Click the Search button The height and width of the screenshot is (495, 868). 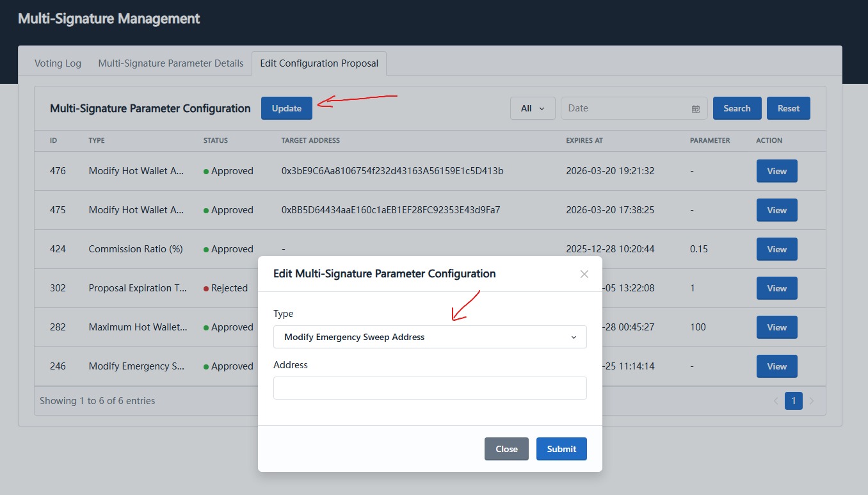[736, 108]
